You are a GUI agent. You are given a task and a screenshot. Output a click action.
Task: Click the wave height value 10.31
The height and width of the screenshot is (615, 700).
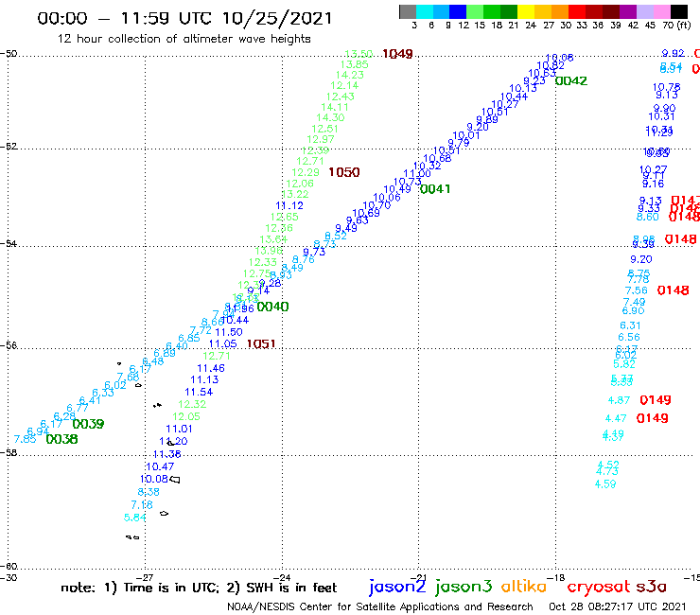pyautogui.click(x=661, y=117)
